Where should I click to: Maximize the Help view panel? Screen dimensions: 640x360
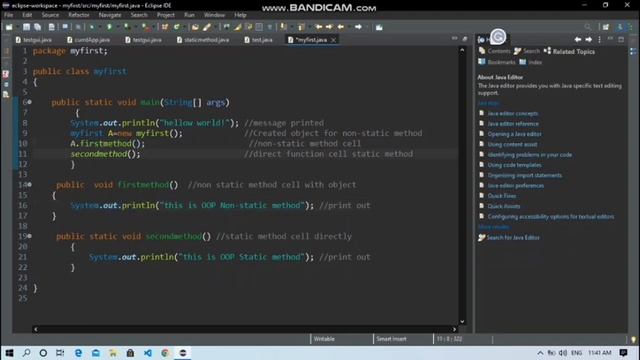(x=621, y=40)
